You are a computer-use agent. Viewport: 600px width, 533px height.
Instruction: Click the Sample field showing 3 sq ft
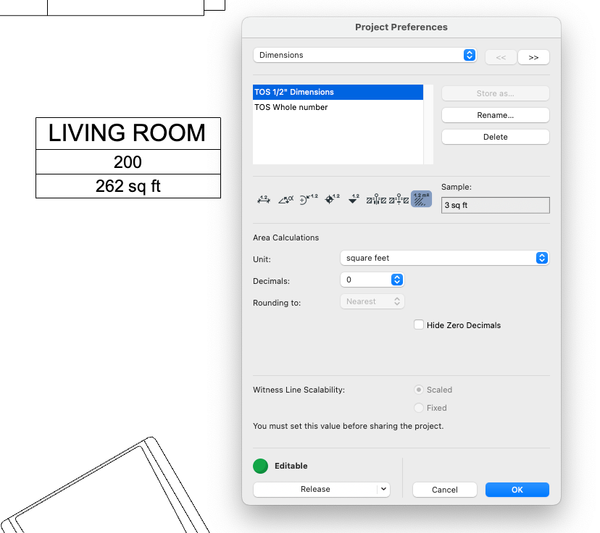tap(495, 205)
